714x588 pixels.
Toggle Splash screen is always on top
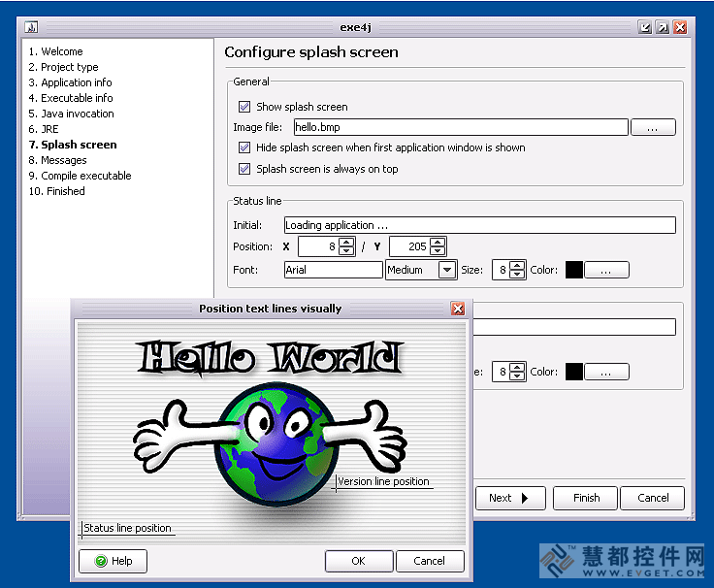coord(244,169)
